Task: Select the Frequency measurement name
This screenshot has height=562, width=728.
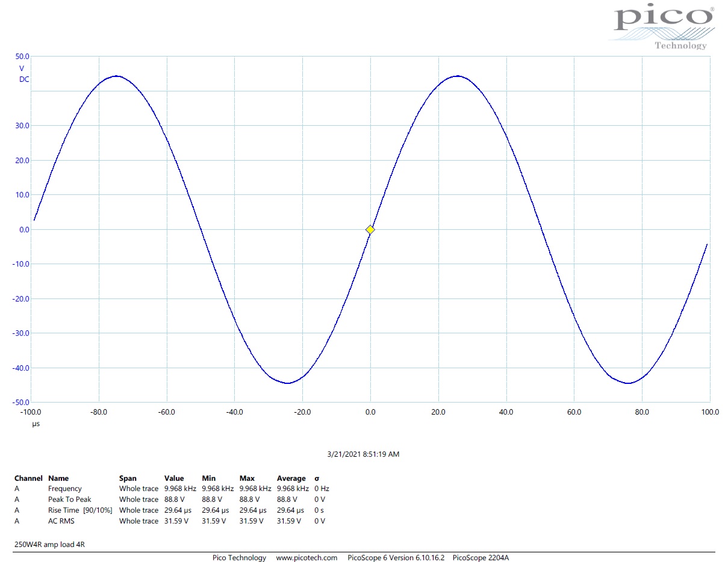Action: tap(65, 489)
